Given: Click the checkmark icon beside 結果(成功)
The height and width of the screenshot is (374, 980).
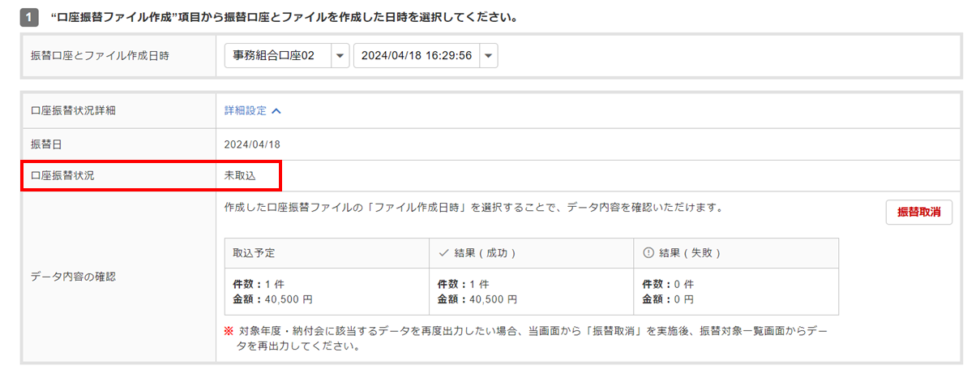Looking at the screenshot, I should point(443,253).
